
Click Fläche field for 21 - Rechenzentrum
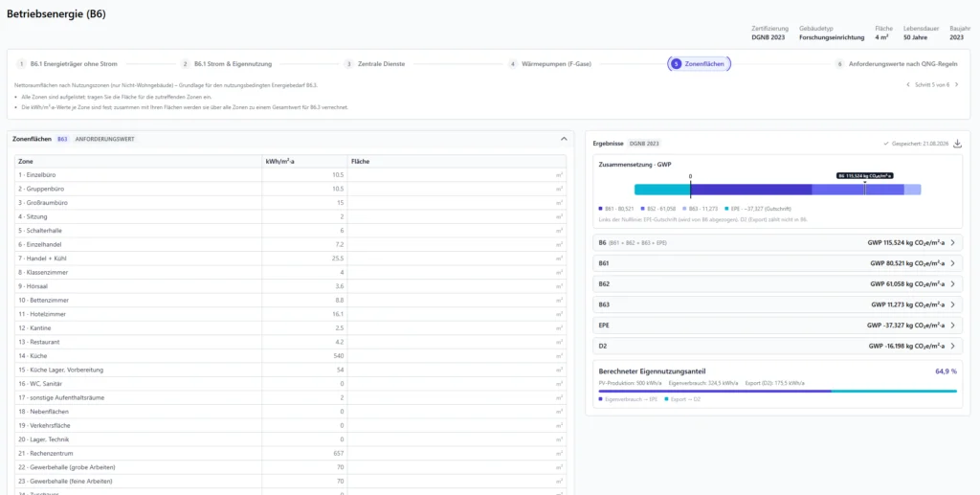[x=457, y=453]
